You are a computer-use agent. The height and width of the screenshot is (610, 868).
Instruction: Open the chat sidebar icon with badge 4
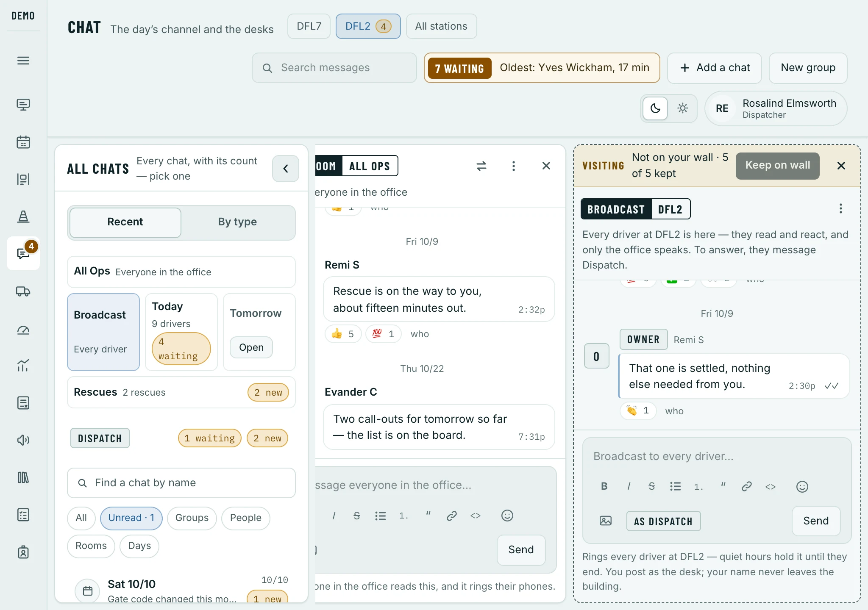[23, 253]
